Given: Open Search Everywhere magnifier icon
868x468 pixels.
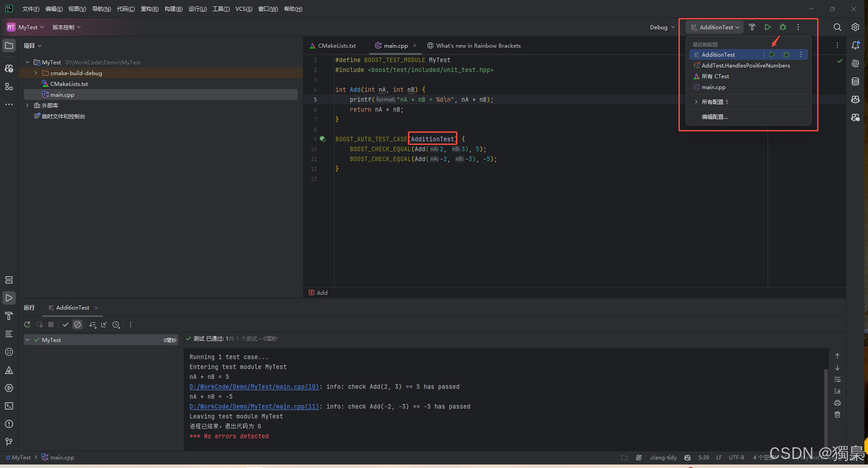Looking at the screenshot, I should pyautogui.click(x=837, y=27).
